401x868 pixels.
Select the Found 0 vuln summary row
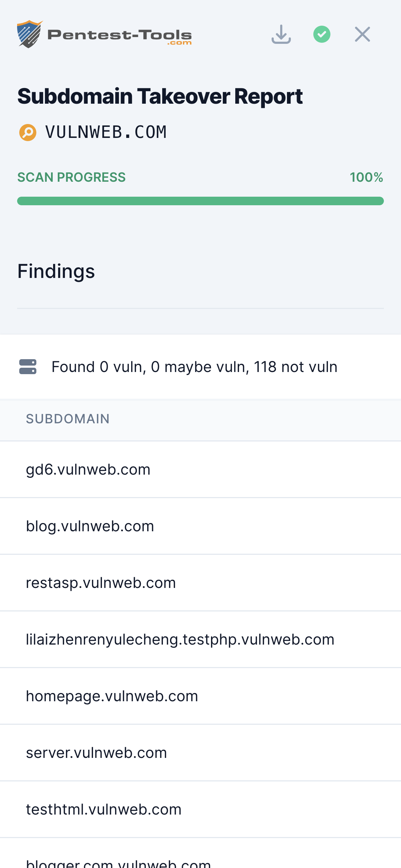point(194,367)
